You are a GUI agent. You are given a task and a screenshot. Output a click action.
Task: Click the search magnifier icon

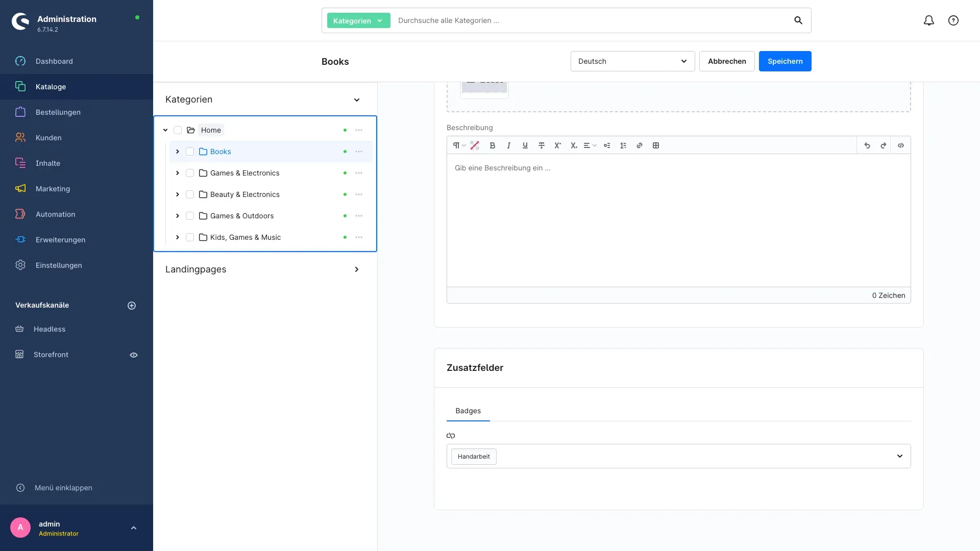point(798,20)
